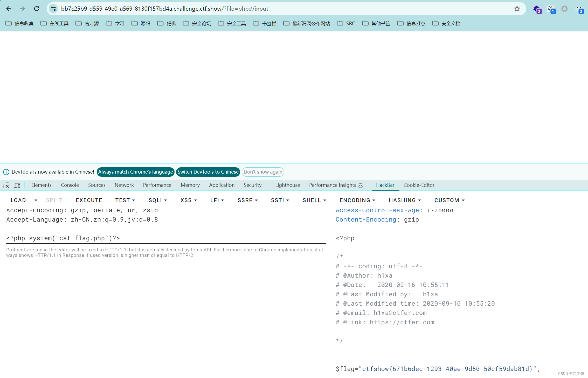
Task: Bookmark this page with the star icon
Action: (x=517, y=9)
